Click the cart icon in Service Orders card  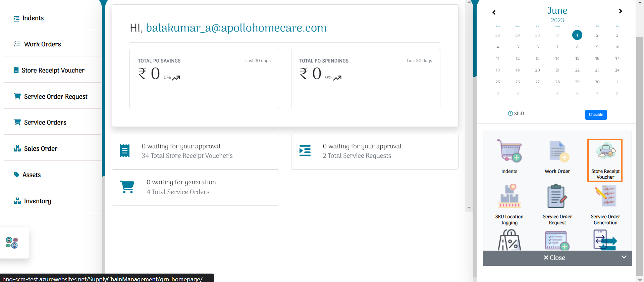tap(127, 187)
